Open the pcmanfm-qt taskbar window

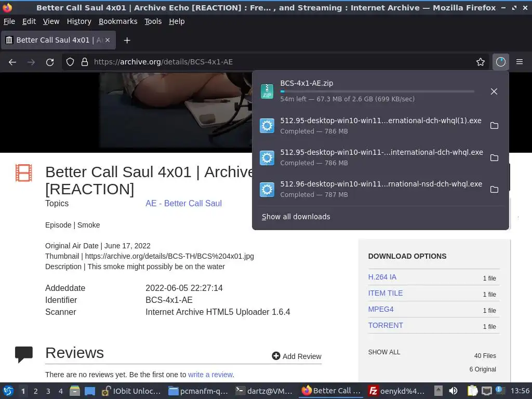coord(198,391)
